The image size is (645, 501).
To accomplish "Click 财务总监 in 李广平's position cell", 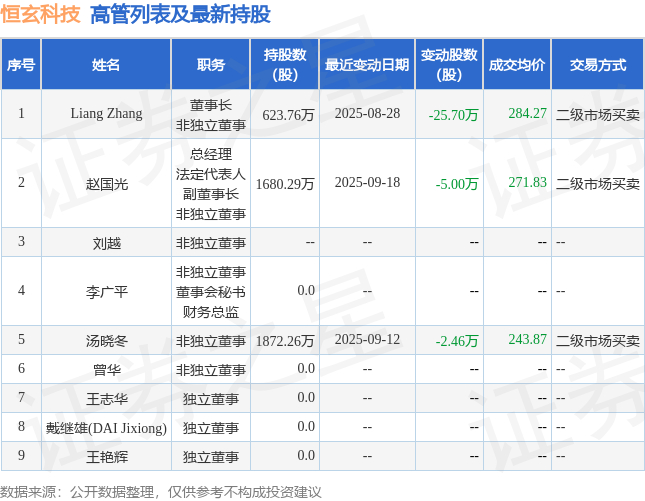I will click(211, 312).
